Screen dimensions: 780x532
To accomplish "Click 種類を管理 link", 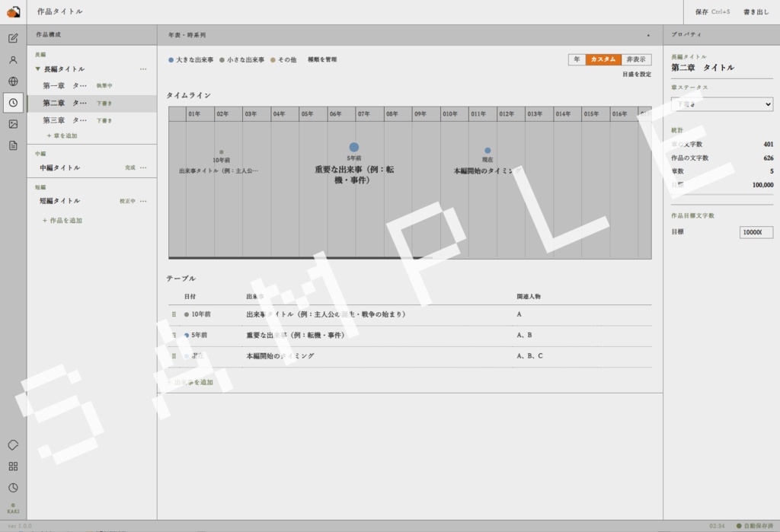I will point(322,59).
